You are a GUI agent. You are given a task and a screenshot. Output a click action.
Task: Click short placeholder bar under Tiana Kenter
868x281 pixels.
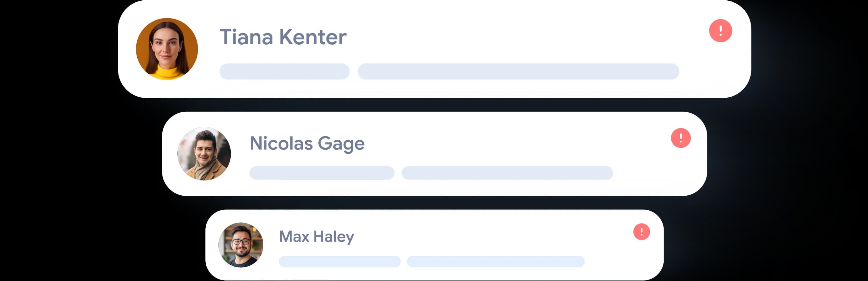pyautogui.click(x=284, y=71)
